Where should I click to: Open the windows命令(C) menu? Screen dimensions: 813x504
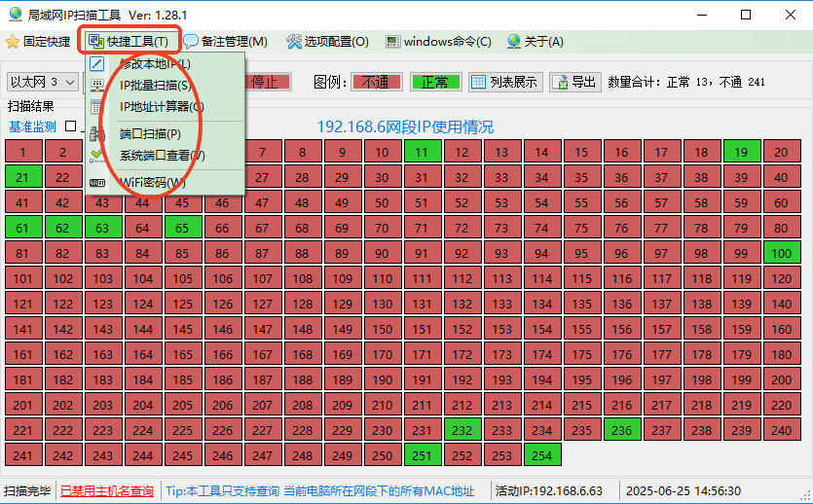tap(438, 42)
